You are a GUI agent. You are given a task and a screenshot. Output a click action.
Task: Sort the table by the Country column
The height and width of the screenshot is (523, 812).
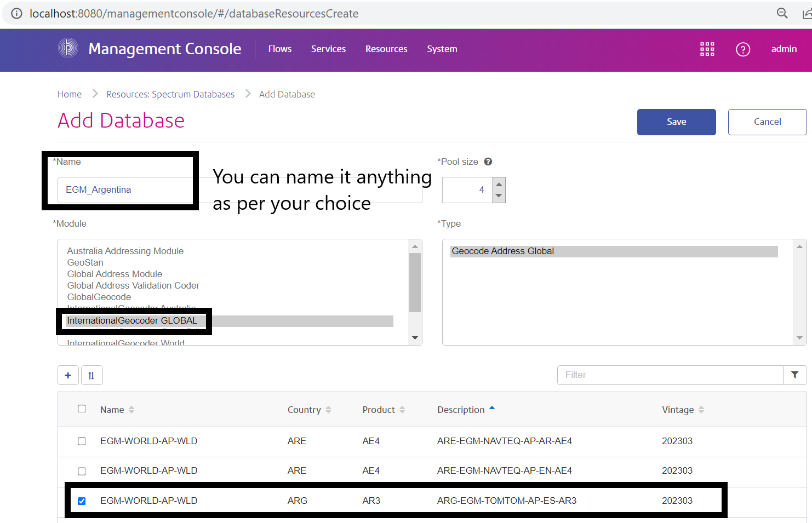point(329,409)
